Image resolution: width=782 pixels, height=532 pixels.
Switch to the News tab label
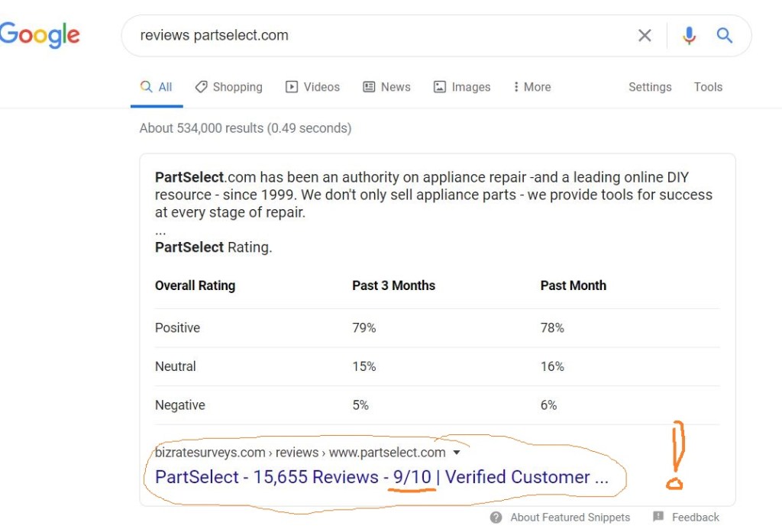pyautogui.click(x=396, y=87)
